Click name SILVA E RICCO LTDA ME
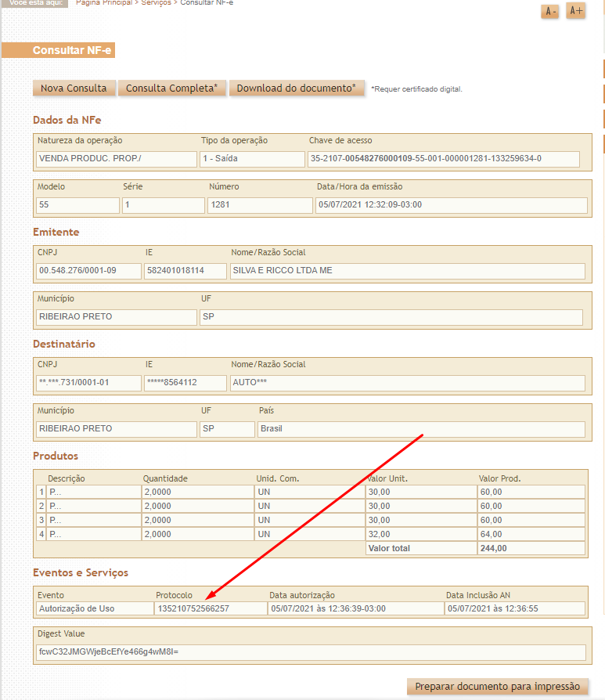Image resolution: width=605 pixels, height=700 pixels. click(x=407, y=271)
